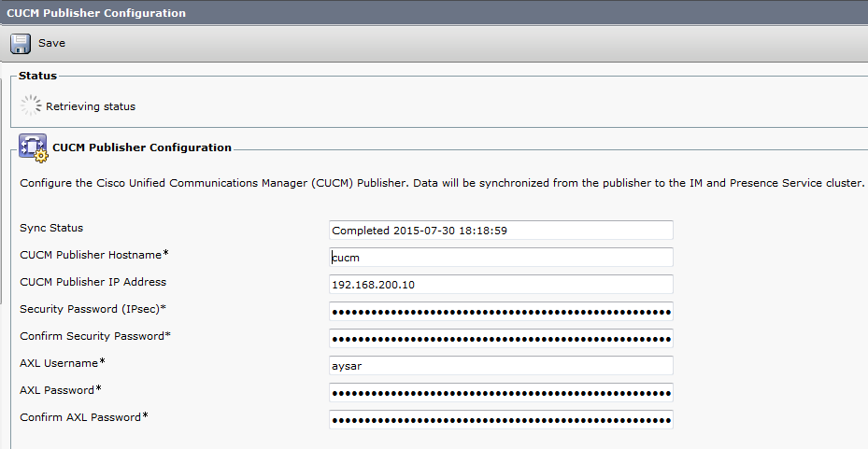Click the AXL Username field containing aysar

tap(501, 365)
